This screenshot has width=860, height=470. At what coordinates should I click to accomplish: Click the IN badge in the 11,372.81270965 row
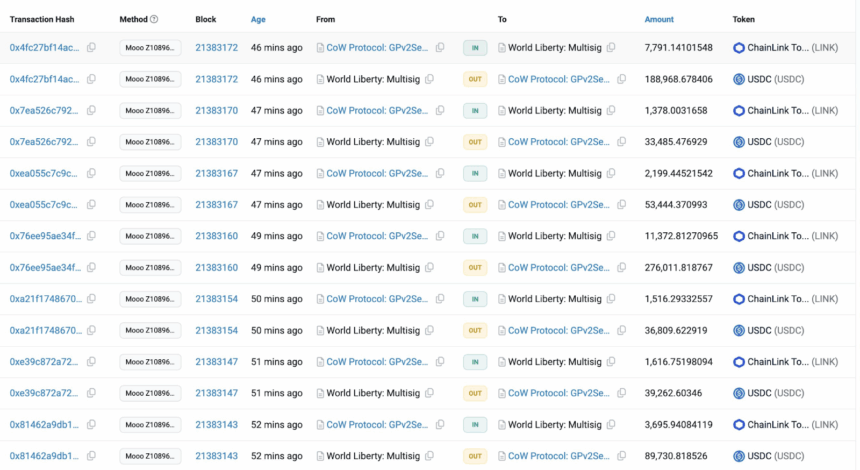(x=475, y=236)
